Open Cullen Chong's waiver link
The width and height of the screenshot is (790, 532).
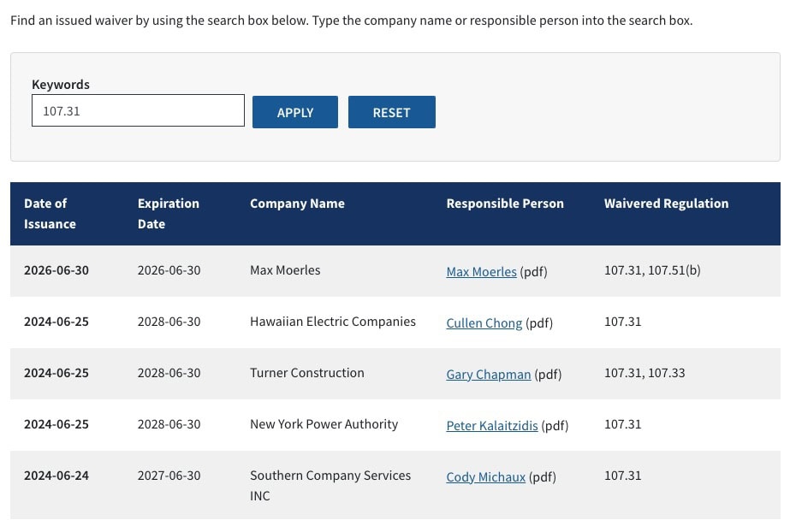484,323
